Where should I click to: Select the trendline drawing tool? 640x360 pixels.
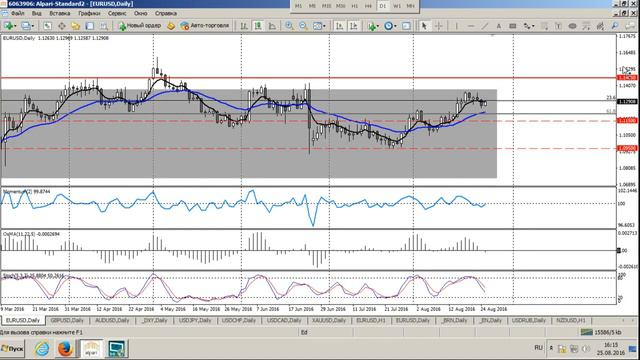(x=484, y=26)
